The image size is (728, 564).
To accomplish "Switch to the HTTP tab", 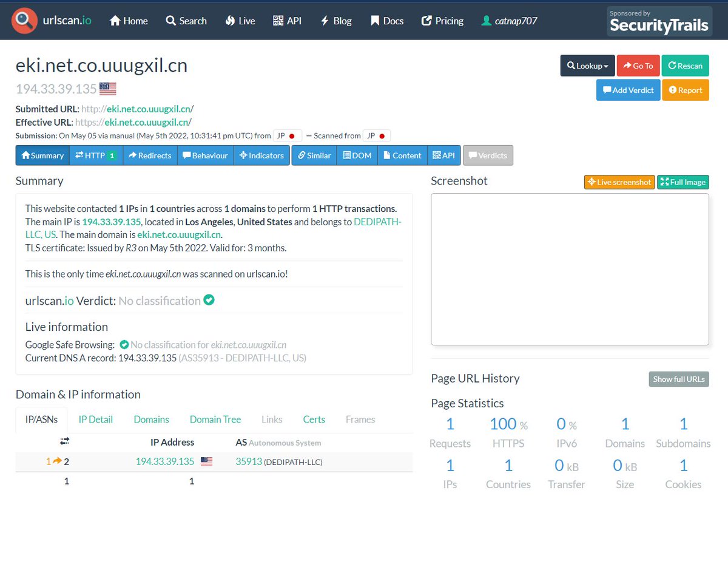I will point(96,155).
